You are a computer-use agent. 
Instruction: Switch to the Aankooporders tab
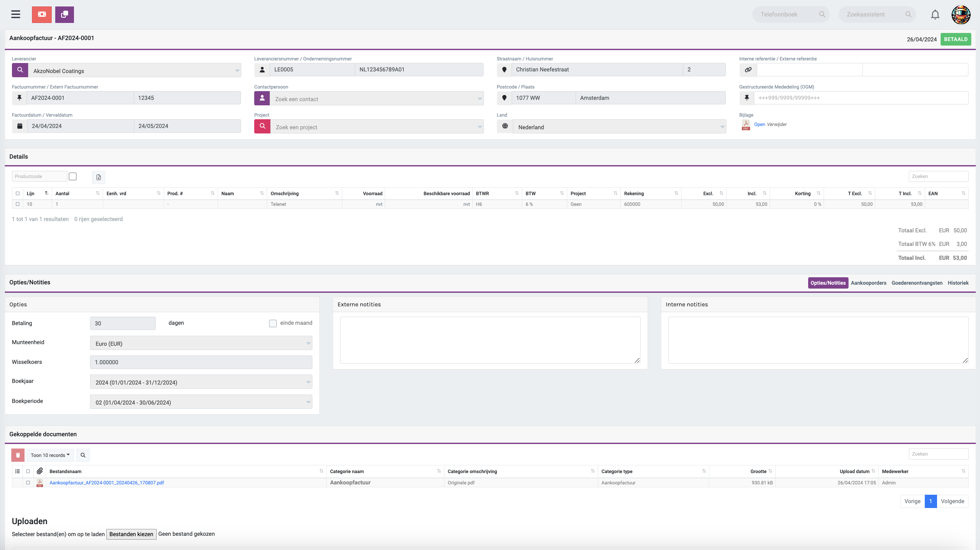(x=869, y=283)
